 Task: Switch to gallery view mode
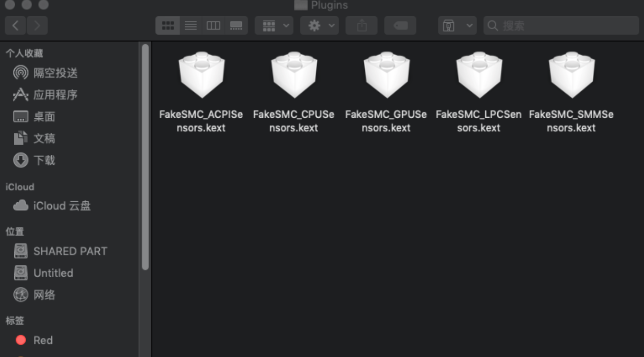(x=236, y=26)
